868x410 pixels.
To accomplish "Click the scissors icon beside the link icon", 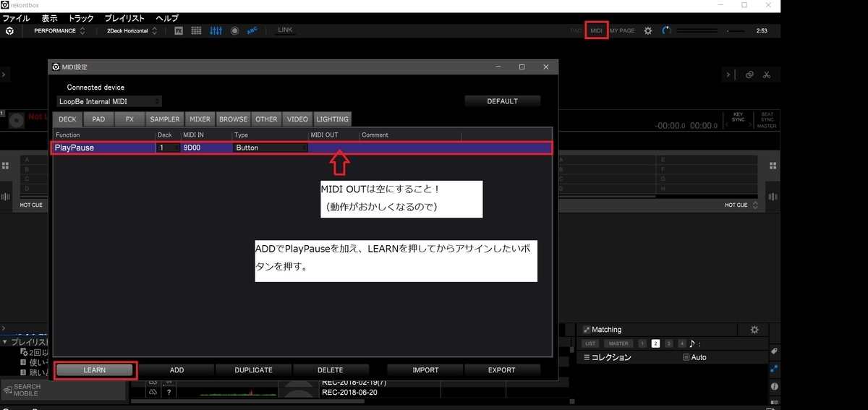I will point(767,74).
